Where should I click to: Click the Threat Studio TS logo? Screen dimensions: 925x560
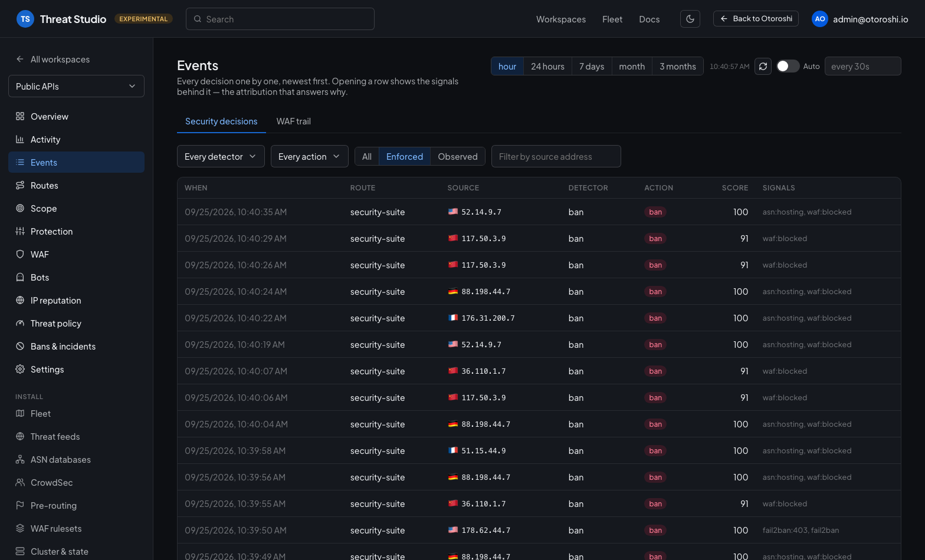click(x=25, y=19)
